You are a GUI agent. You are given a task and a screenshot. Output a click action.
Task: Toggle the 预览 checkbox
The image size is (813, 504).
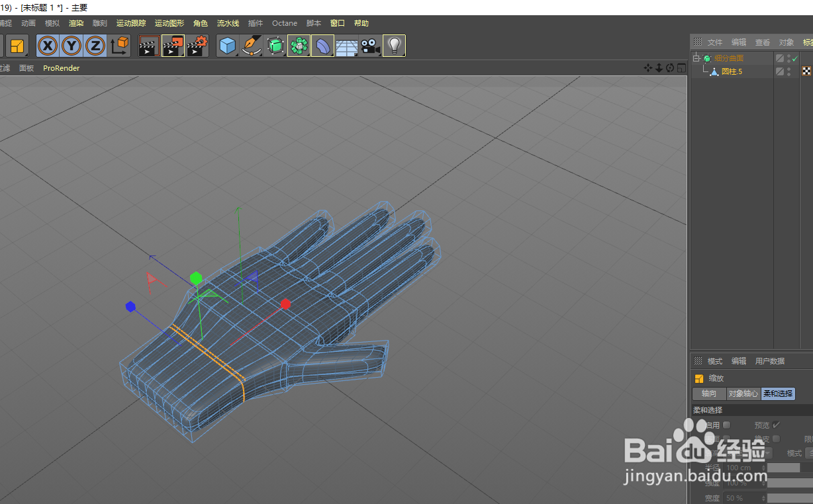tap(776, 425)
